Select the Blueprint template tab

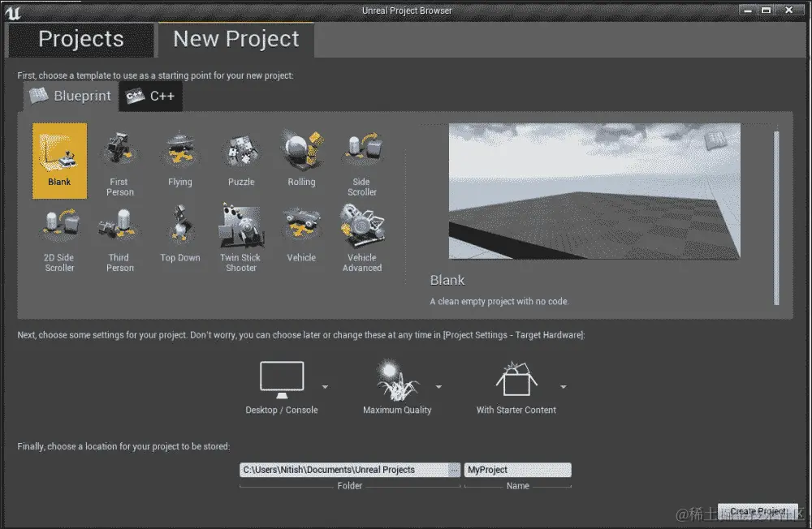(71, 97)
